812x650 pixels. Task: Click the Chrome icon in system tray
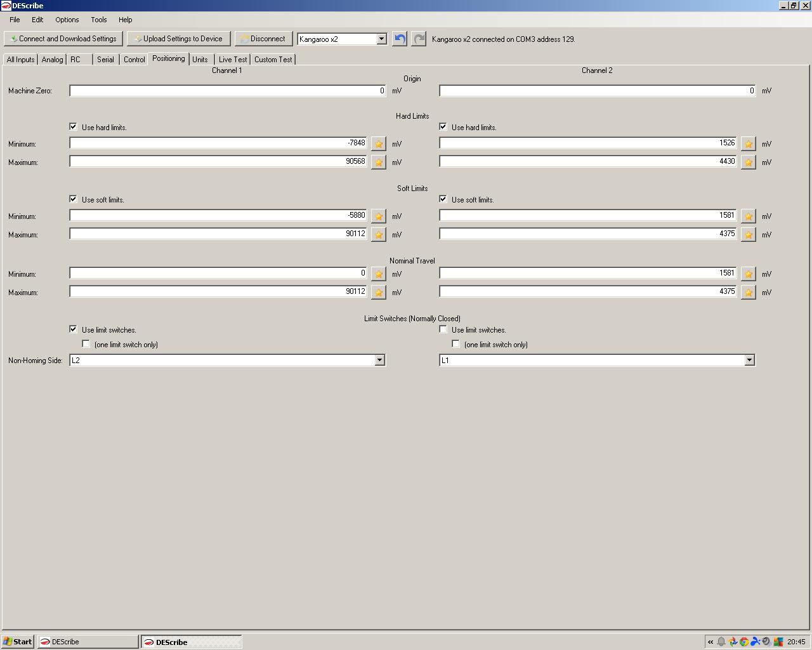click(x=744, y=642)
